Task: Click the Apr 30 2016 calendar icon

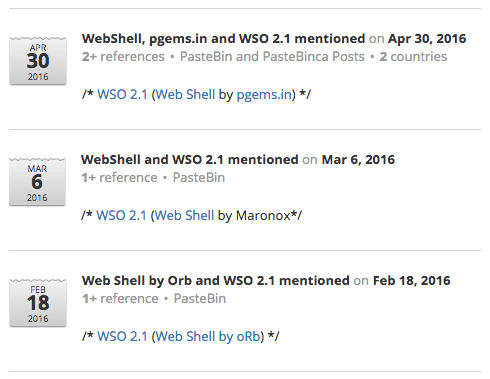Action: [38, 61]
